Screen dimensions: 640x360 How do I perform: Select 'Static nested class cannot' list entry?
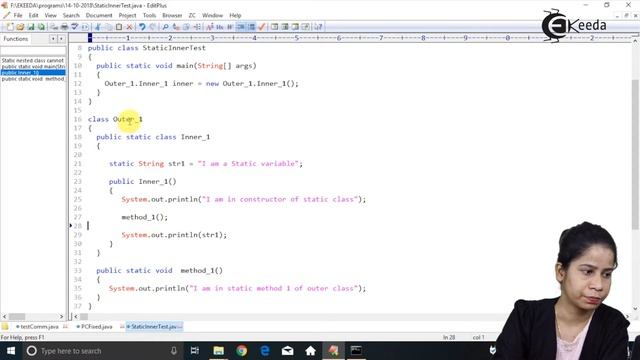coord(33,60)
